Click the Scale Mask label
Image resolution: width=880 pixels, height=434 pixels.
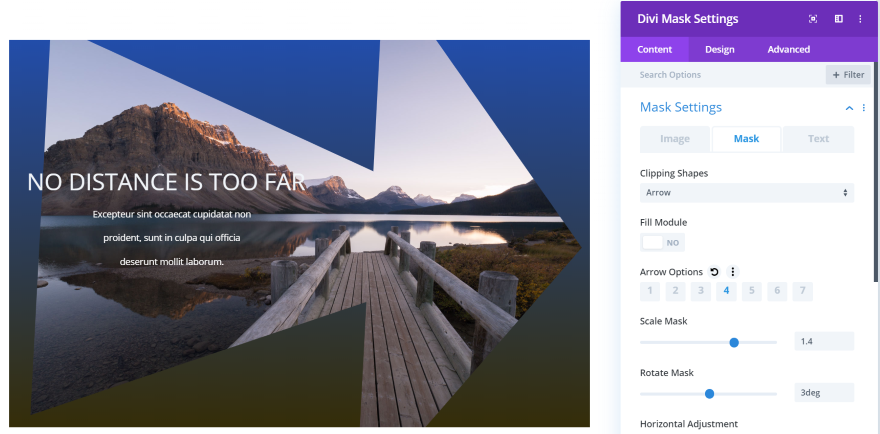[663, 321]
